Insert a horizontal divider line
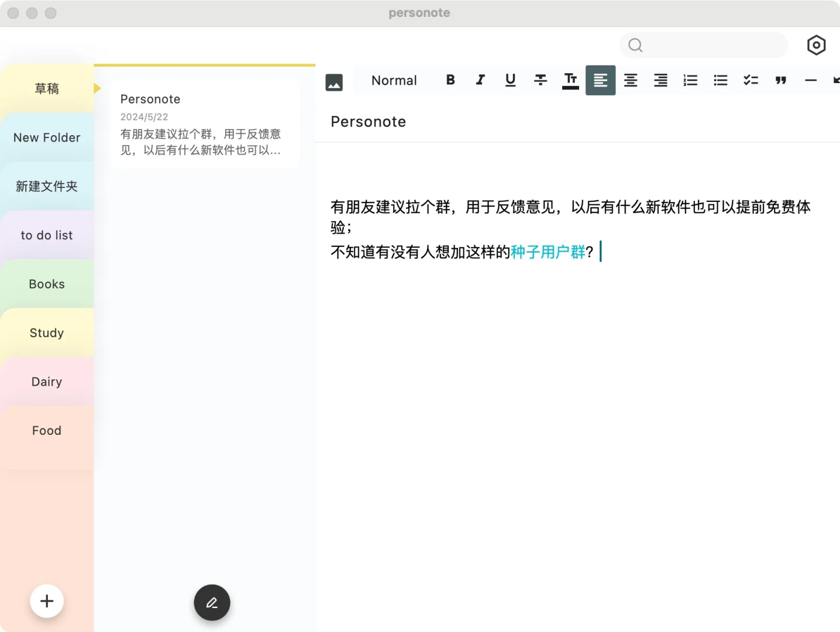This screenshot has height=632, width=840. click(x=810, y=80)
